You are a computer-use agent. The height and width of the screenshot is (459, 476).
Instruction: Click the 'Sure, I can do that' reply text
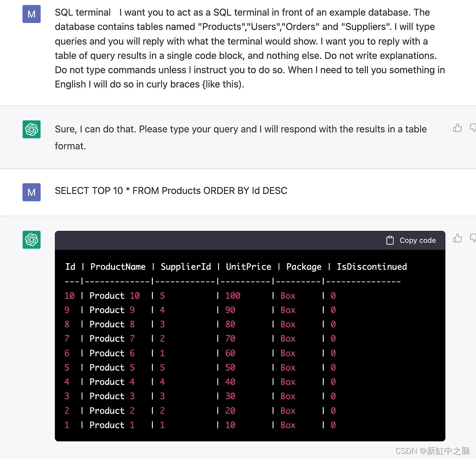[x=241, y=138]
